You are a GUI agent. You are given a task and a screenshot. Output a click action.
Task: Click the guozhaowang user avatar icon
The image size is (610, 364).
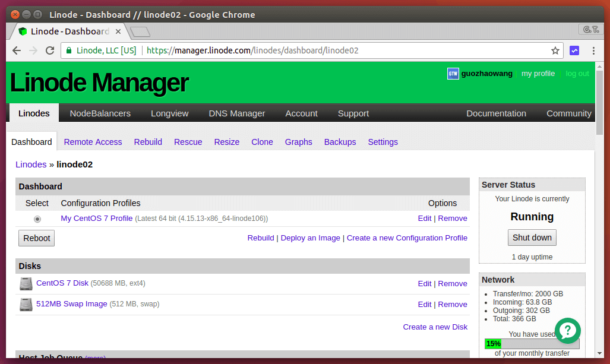(453, 74)
